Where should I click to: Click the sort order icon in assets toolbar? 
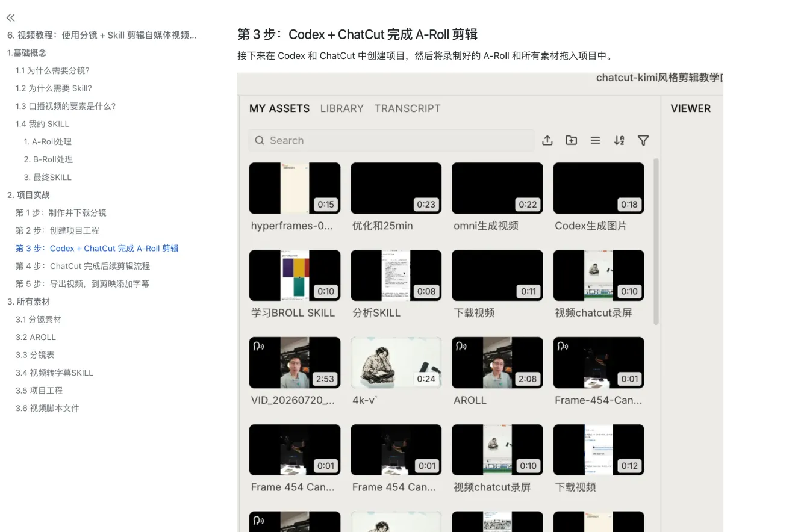tap(619, 140)
